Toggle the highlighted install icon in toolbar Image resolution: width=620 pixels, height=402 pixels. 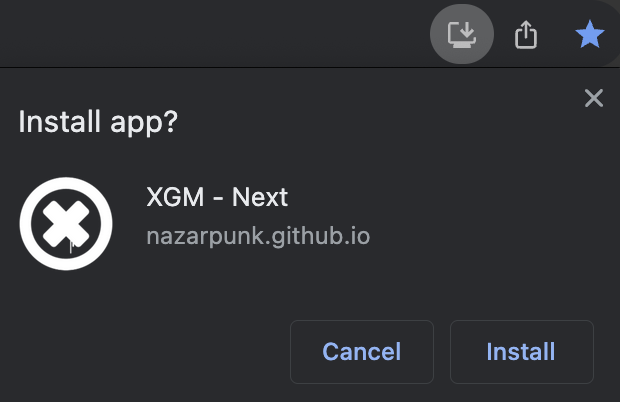[x=461, y=35]
